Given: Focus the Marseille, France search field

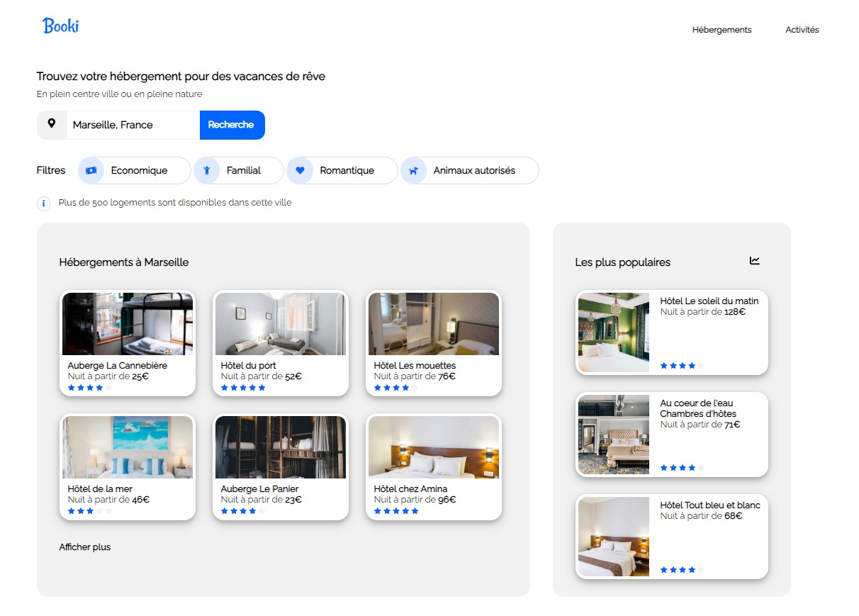Looking at the screenshot, I should [x=133, y=125].
